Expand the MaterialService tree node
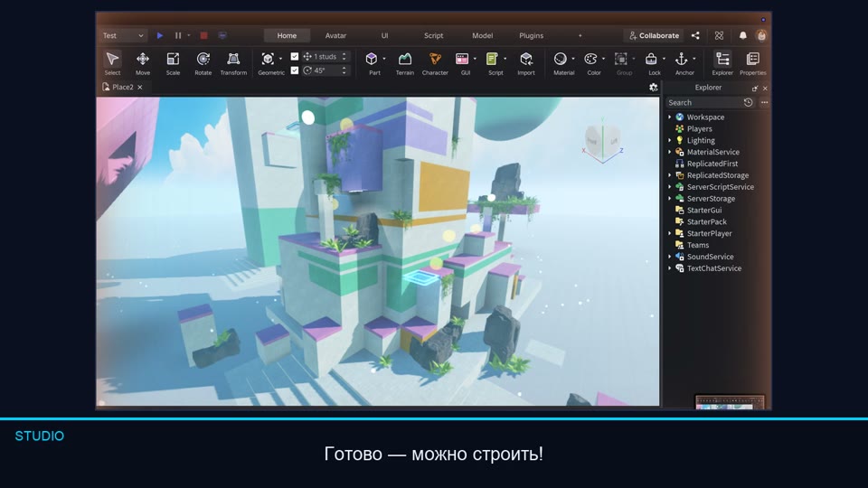 pos(670,152)
